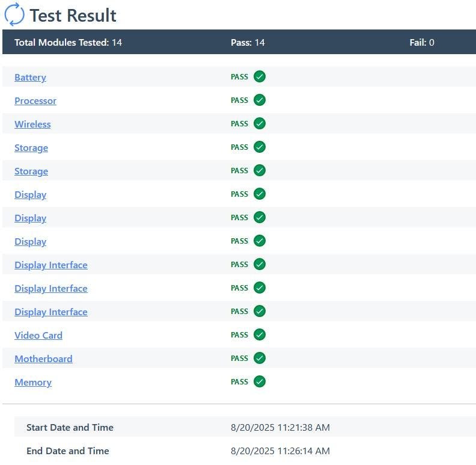Open the Video Card result link
Screen dimensions: 476x465
click(38, 336)
